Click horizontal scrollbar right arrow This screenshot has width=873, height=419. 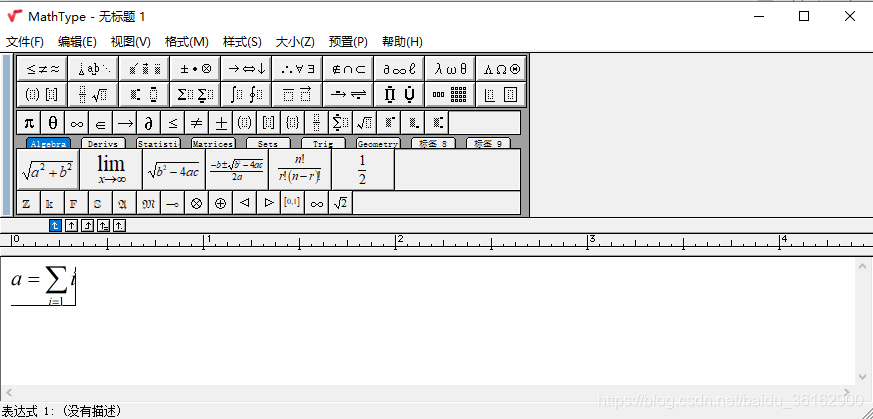tap(847, 393)
